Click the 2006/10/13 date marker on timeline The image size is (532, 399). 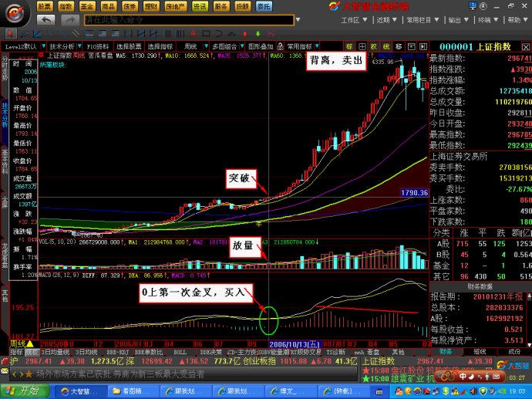coord(295,344)
